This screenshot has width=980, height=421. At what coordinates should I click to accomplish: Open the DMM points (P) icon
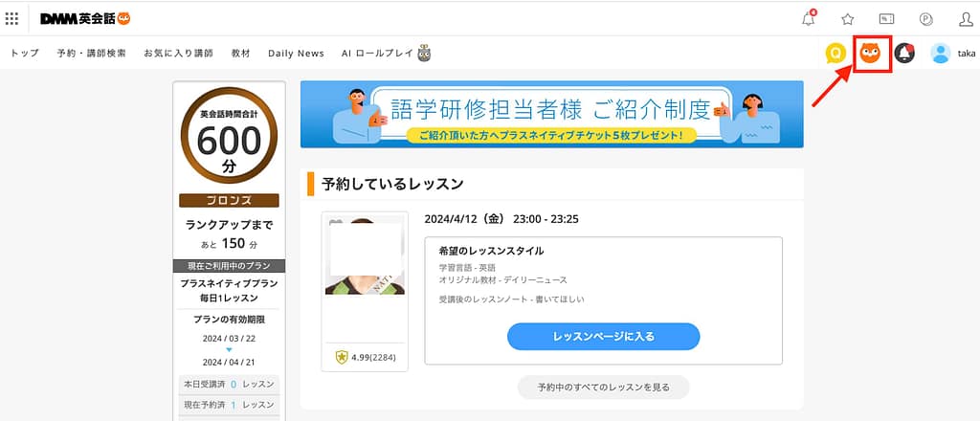(x=925, y=18)
